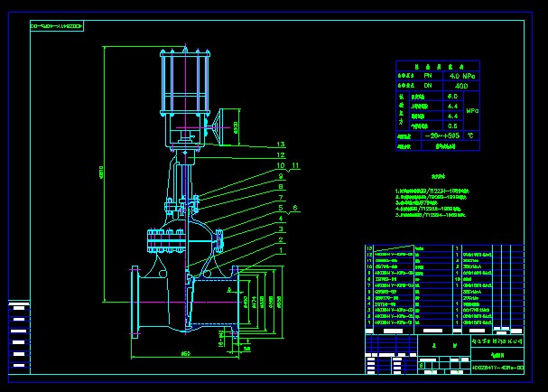Select the left inlet flange of the valve
548x392 pixels.
pyautogui.click(x=136, y=302)
